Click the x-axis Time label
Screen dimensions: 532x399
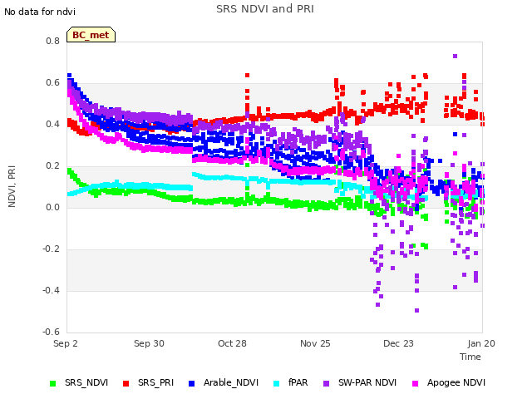[470, 357]
